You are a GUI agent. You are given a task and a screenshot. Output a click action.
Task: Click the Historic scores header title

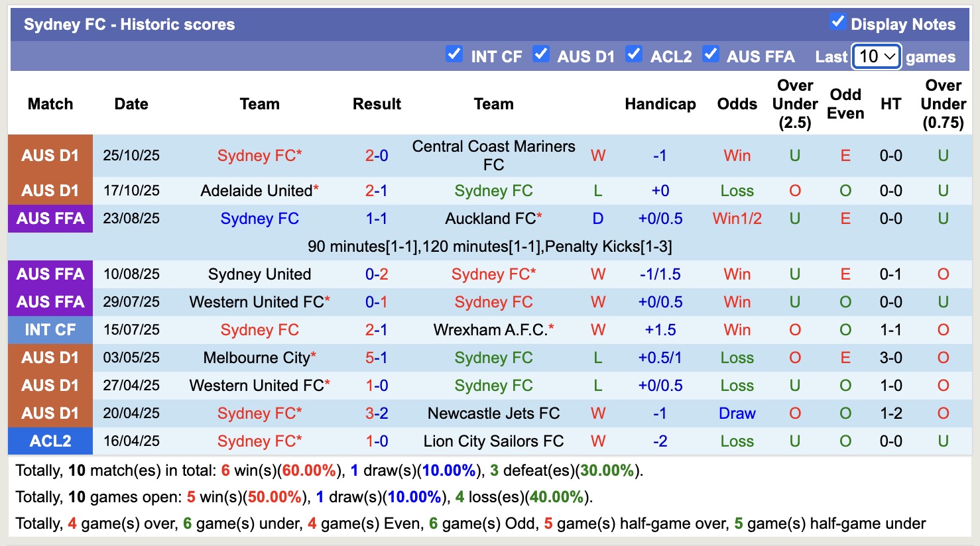click(129, 24)
